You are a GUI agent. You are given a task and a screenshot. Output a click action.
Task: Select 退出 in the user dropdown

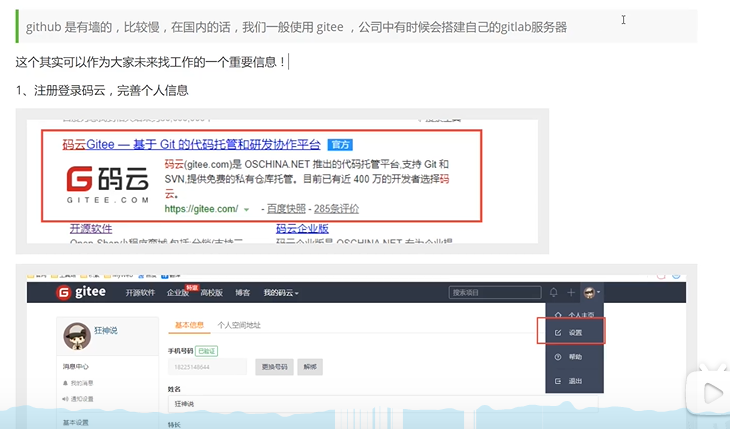[x=575, y=381]
